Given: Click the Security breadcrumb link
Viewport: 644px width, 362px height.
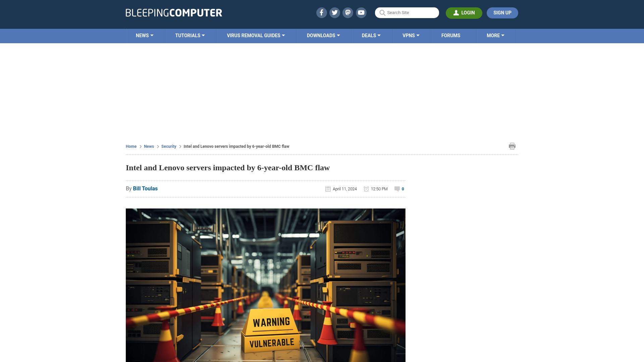Looking at the screenshot, I should tap(168, 146).
